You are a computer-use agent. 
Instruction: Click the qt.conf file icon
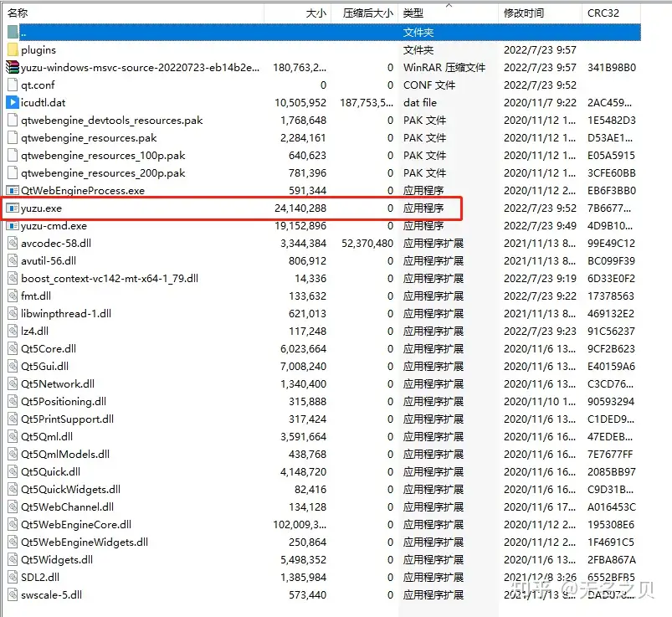[13, 85]
